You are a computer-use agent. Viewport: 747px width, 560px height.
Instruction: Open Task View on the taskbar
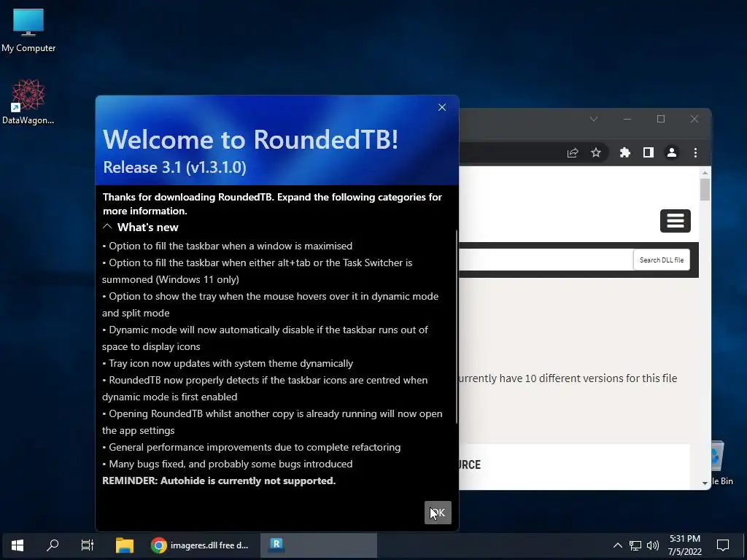coord(88,545)
